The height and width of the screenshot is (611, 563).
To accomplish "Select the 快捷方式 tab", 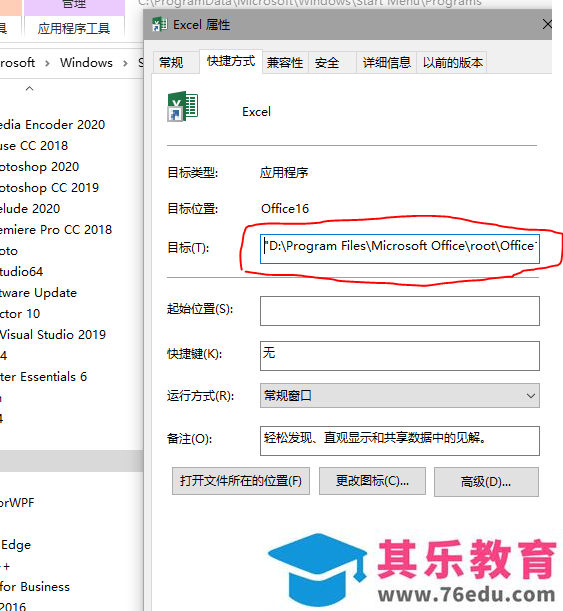I will 231,61.
